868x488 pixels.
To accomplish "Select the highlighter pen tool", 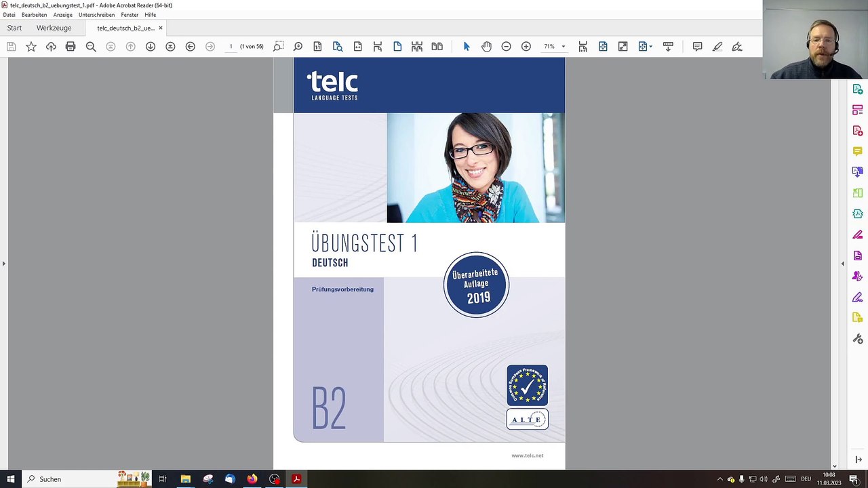I will (717, 46).
